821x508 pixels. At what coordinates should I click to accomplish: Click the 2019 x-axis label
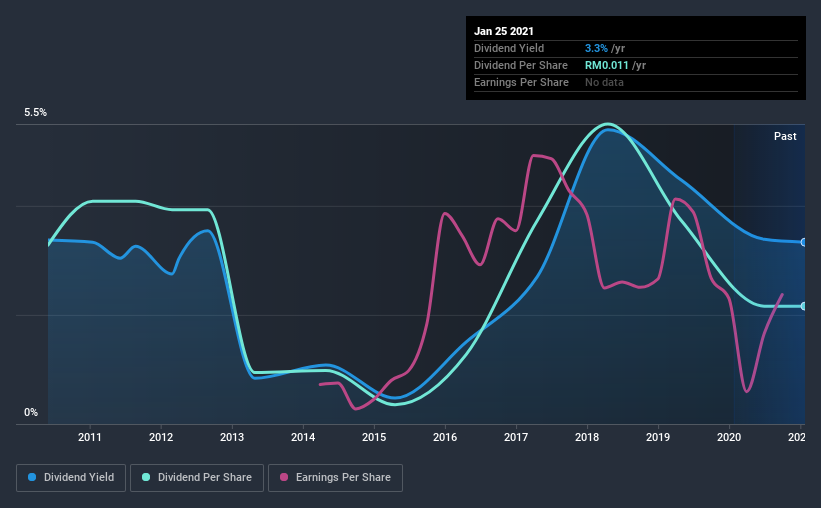pyautogui.click(x=658, y=437)
